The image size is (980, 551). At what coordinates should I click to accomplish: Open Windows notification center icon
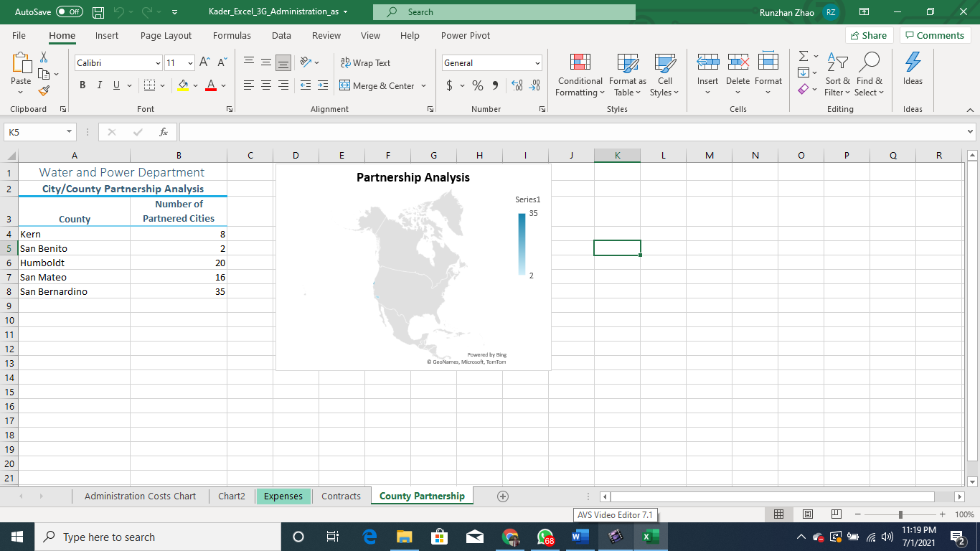coord(956,537)
